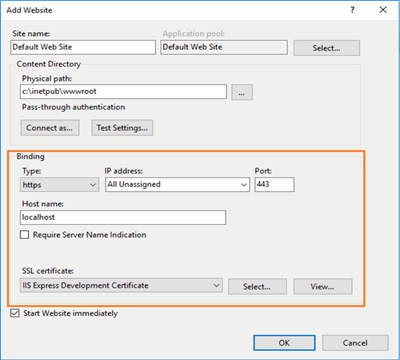
Task: Click the Physical path input field
Action: click(x=123, y=92)
